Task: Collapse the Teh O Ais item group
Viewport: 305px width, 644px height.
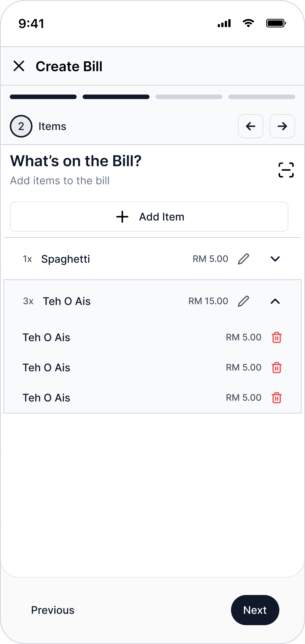Action: [275, 301]
